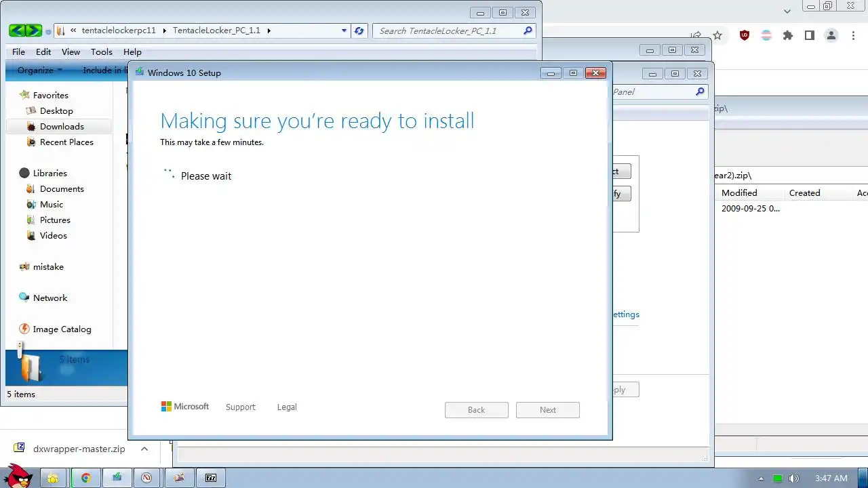This screenshot has height=488, width=868.
Task: Select Downloads in the navigation pane
Action: click(x=62, y=127)
